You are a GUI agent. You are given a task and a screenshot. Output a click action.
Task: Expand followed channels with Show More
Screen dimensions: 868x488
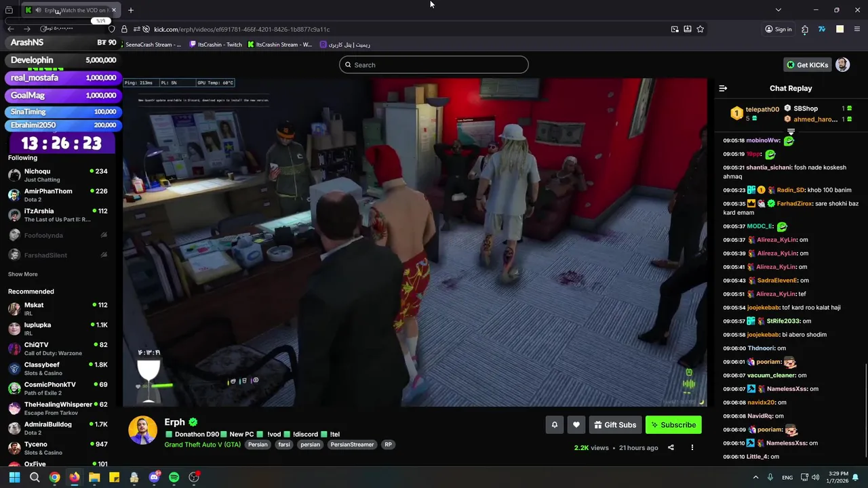click(x=23, y=274)
